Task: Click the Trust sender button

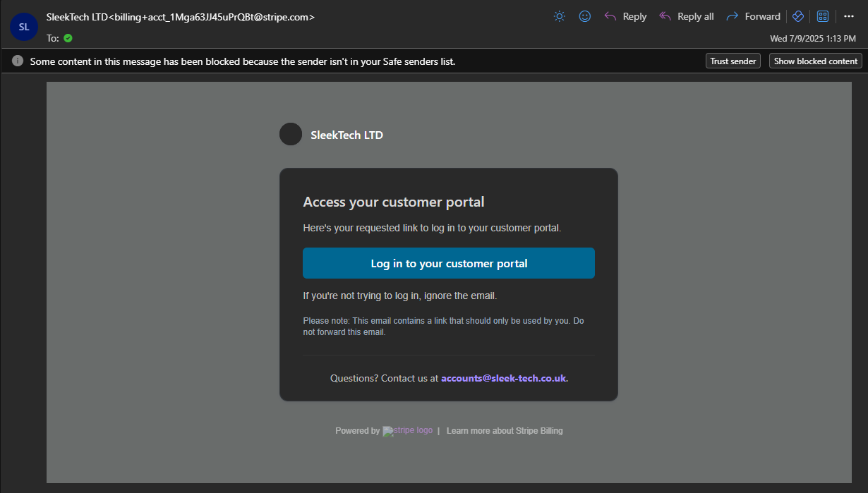Action: [x=733, y=61]
